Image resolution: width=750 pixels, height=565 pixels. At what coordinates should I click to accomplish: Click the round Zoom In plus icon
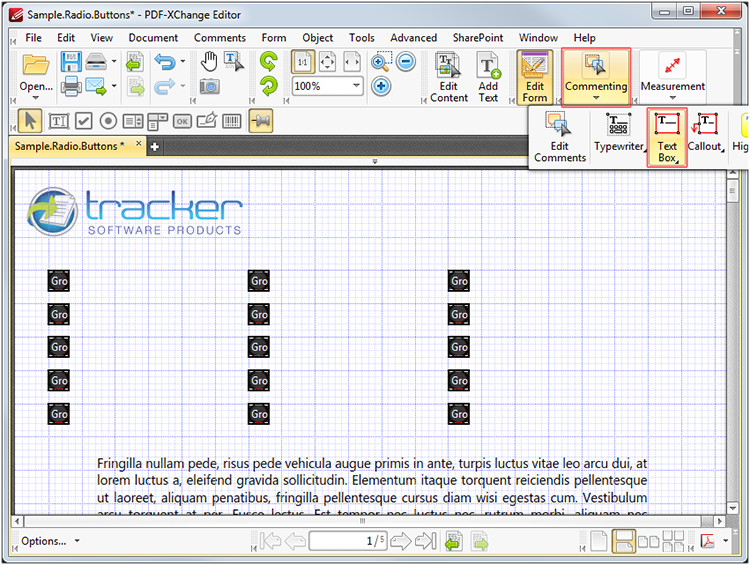tap(381, 87)
